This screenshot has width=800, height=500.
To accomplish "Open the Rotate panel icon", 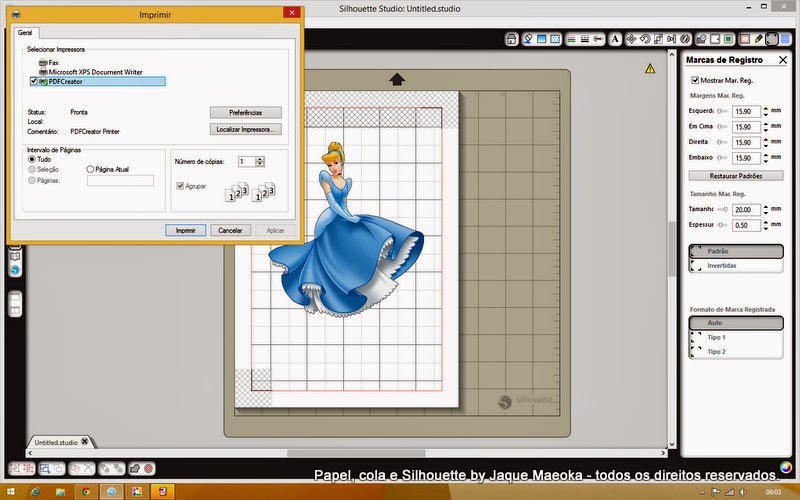I will click(645, 39).
